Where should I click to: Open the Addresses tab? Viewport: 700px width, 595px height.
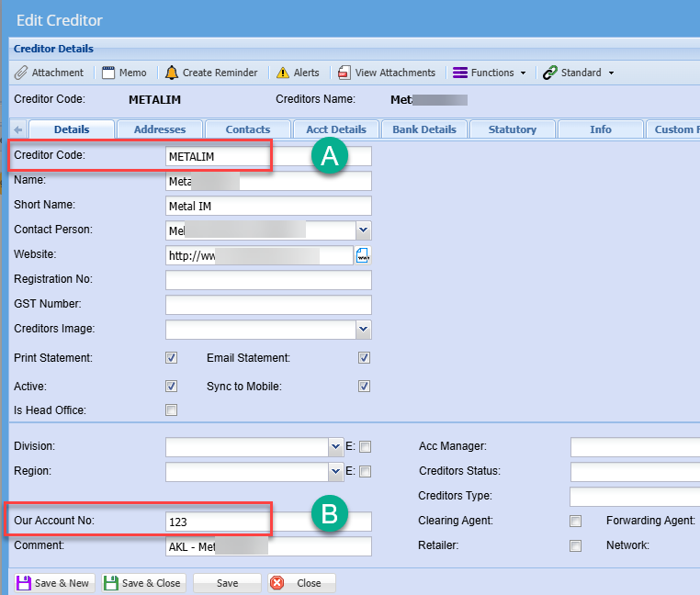(160, 129)
